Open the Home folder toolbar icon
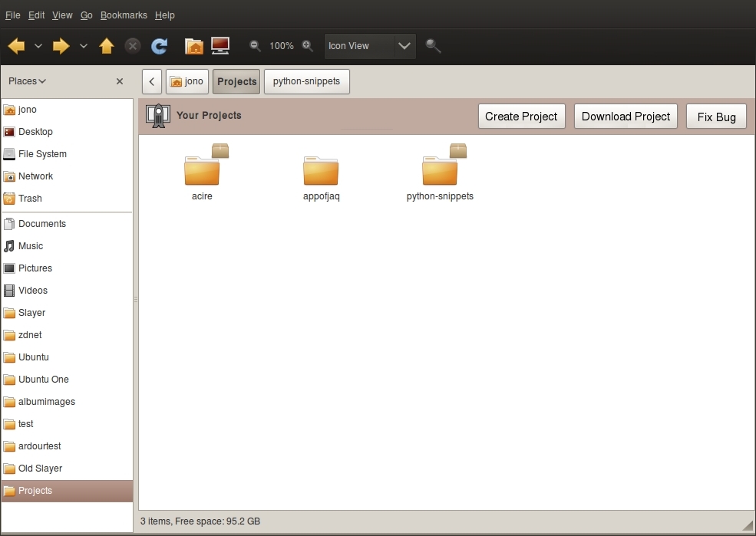 point(194,46)
